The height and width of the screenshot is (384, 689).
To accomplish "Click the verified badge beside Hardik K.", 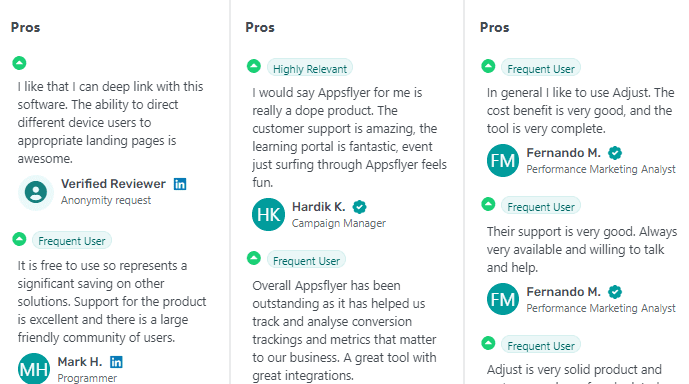I will click(359, 206).
